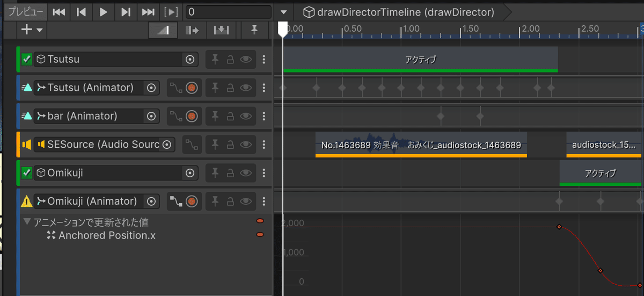Enable recording on Tsutsu (Animator) track
This screenshot has height=296, width=644.
click(192, 88)
